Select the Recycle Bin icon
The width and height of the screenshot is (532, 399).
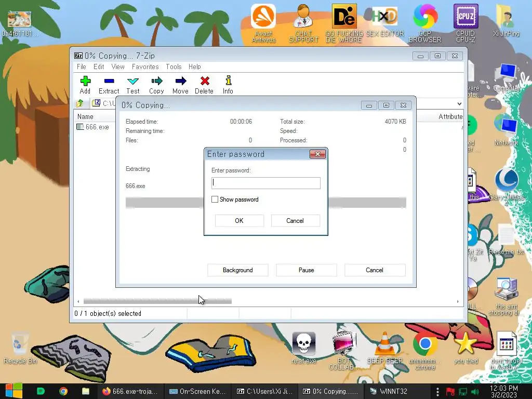click(x=20, y=348)
